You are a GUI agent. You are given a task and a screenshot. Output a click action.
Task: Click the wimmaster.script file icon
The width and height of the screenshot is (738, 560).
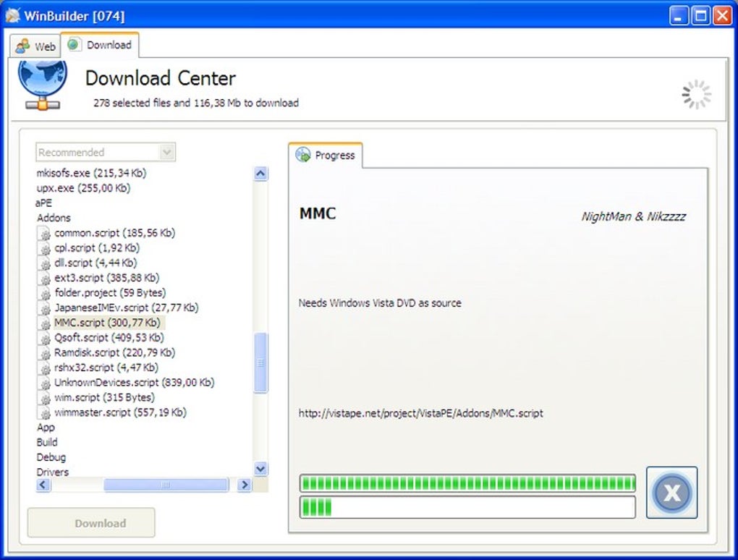(44, 413)
